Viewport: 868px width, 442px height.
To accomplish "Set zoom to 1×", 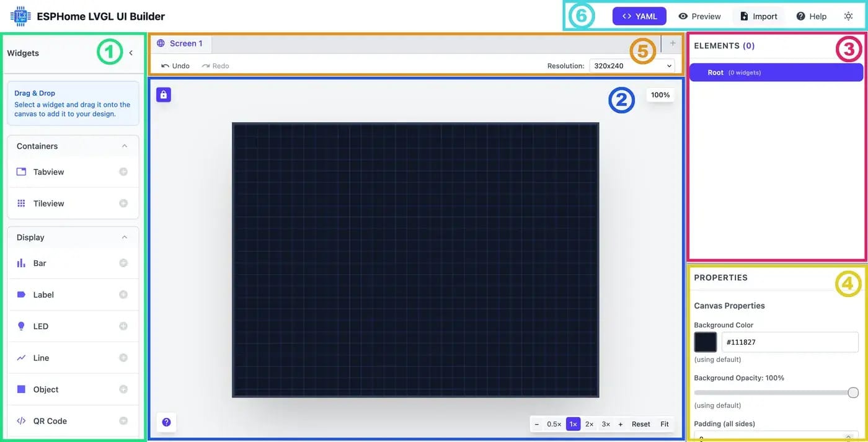I will (x=573, y=424).
